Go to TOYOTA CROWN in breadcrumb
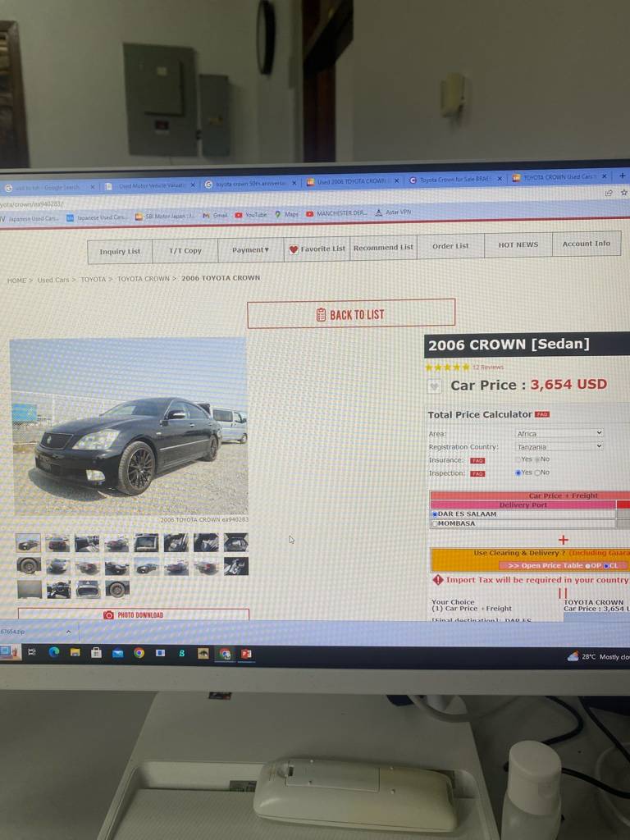This screenshot has width=630, height=840. (x=143, y=279)
